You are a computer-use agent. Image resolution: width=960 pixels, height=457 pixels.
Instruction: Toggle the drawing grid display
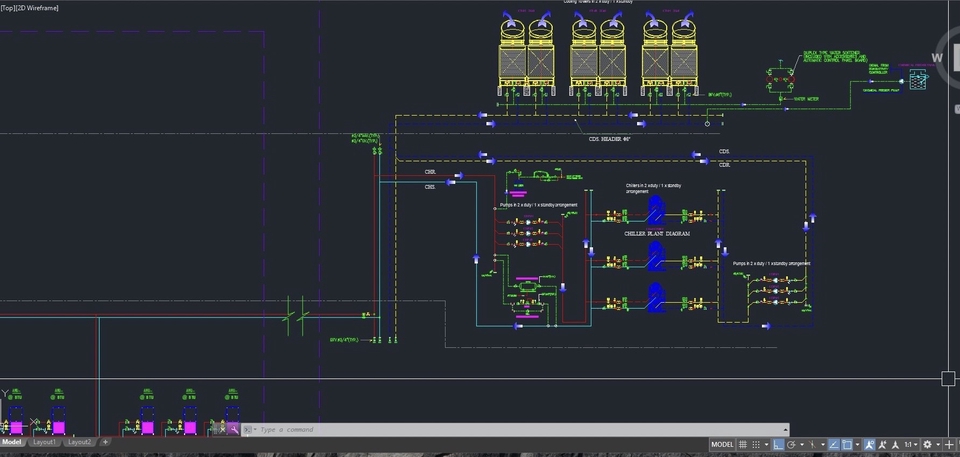743,444
